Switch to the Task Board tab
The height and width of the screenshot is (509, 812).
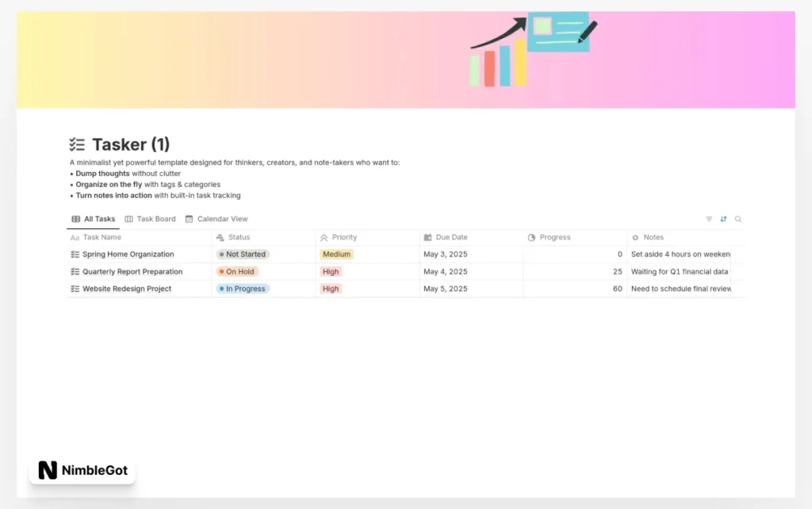click(150, 219)
